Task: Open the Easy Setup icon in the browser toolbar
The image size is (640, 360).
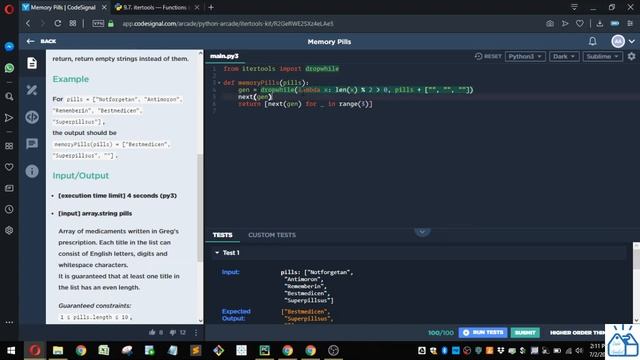Action: 630,24
